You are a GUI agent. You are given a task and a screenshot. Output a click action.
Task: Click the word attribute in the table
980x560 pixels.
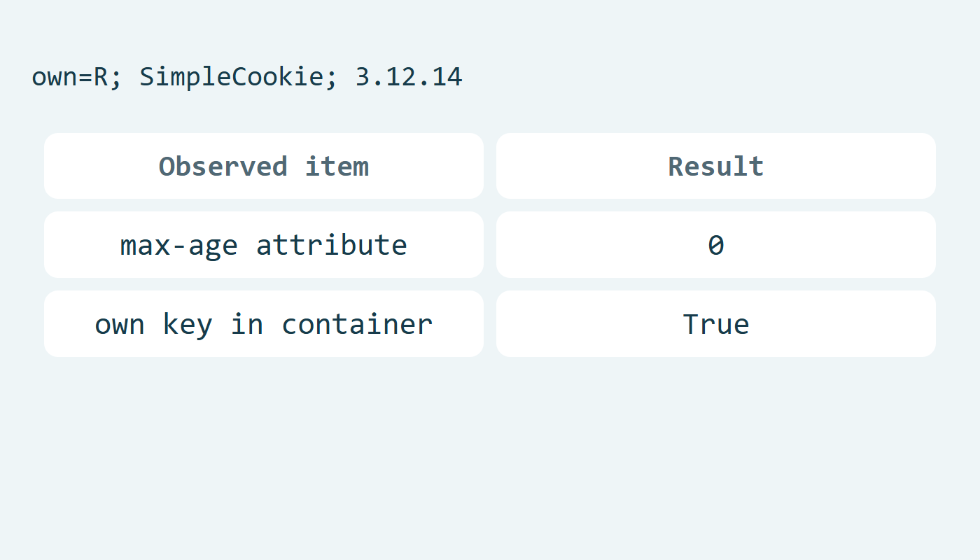[332, 245]
